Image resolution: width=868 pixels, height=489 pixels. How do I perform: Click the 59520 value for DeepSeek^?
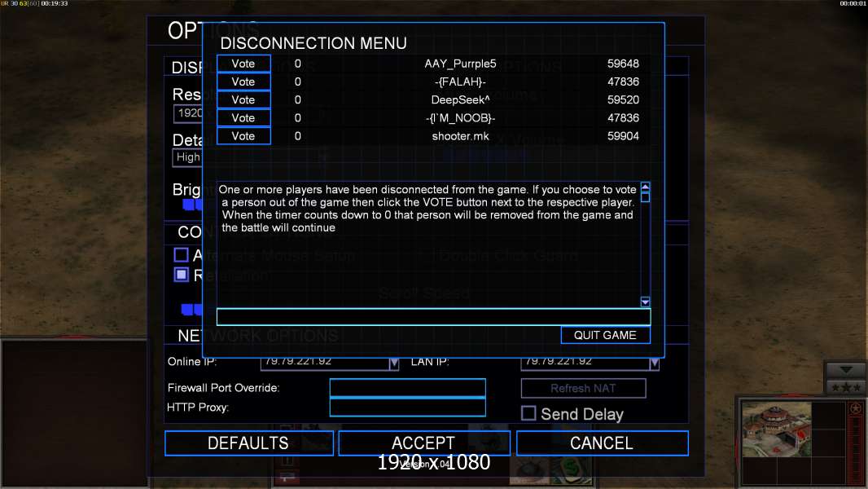[x=623, y=99]
